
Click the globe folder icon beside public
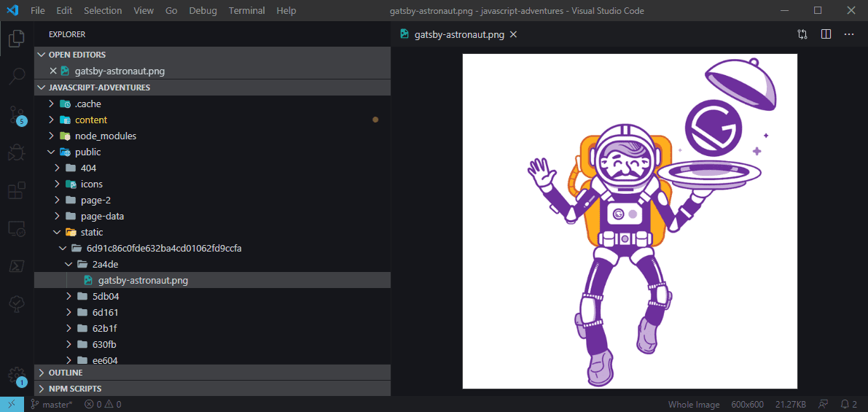[x=66, y=152]
